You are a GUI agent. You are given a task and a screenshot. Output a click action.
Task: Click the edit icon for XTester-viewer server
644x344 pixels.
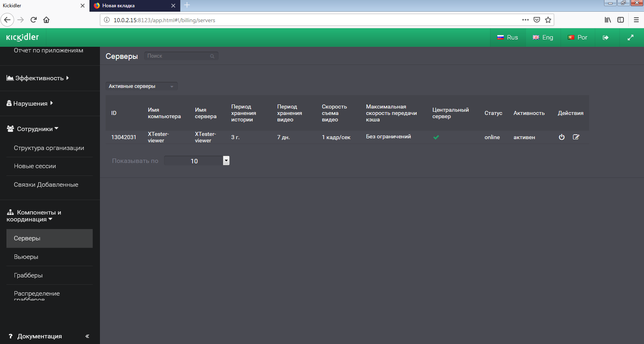pyautogui.click(x=576, y=137)
